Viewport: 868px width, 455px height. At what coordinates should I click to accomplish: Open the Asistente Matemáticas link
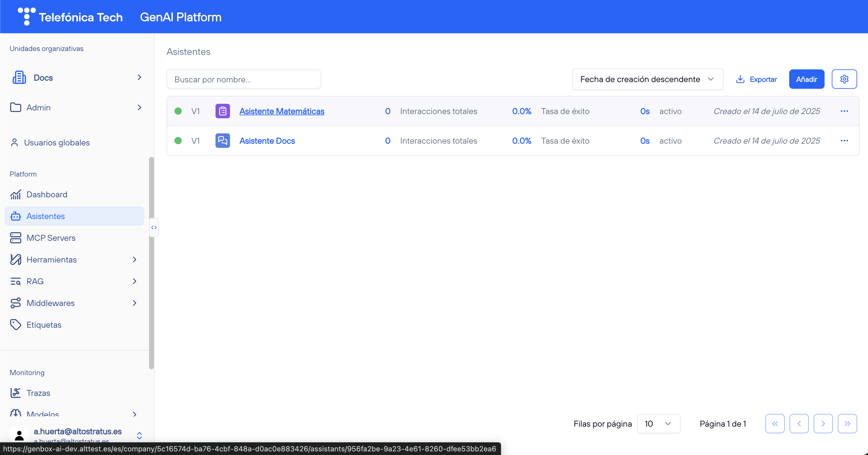pyautogui.click(x=282, y=111)
